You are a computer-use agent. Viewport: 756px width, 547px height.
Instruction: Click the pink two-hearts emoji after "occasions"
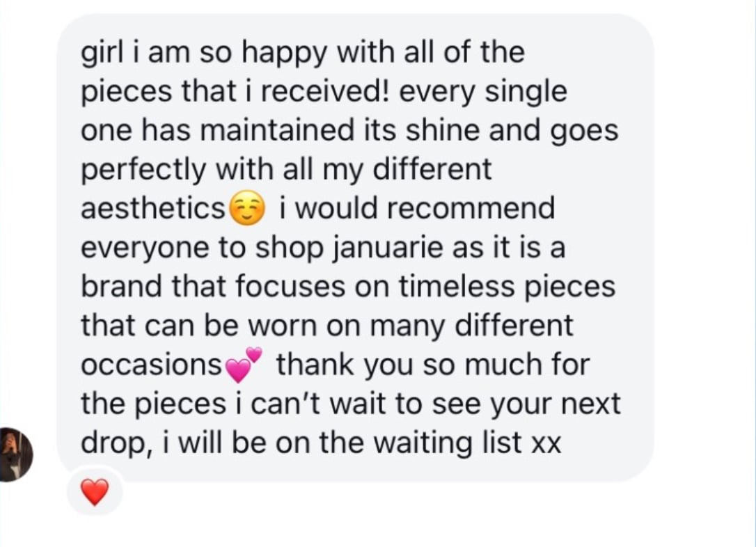244,365
